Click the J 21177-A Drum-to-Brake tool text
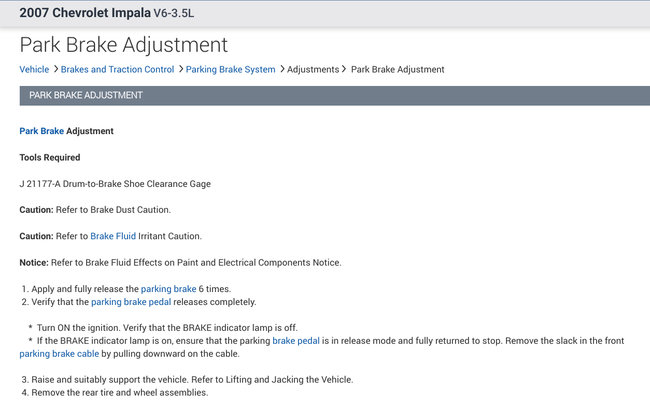Screen dimensions: 650x407 click(115, 183)
